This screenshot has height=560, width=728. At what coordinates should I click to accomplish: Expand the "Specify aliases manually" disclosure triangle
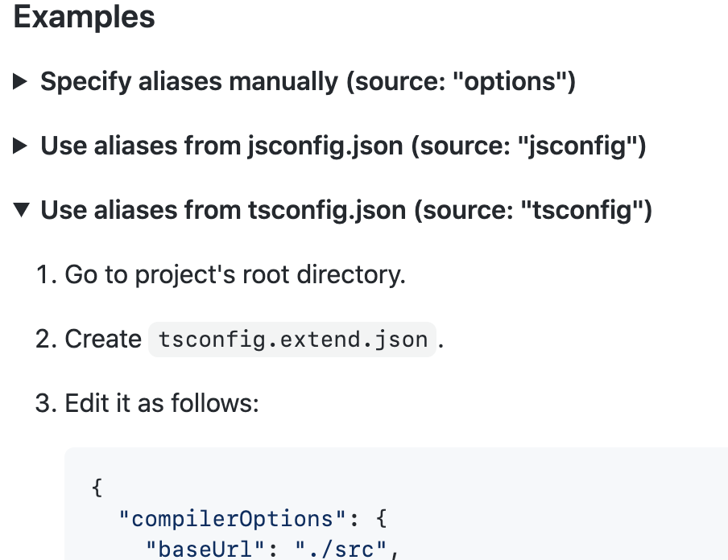22,81
